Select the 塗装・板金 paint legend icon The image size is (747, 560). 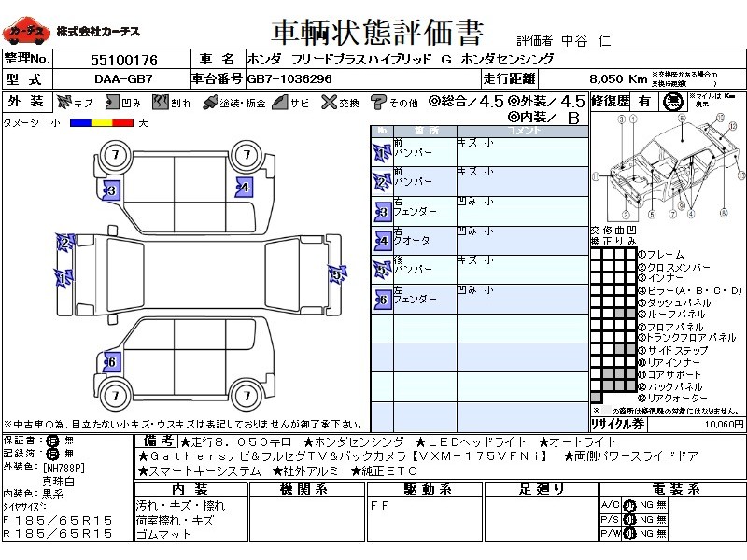210,102
